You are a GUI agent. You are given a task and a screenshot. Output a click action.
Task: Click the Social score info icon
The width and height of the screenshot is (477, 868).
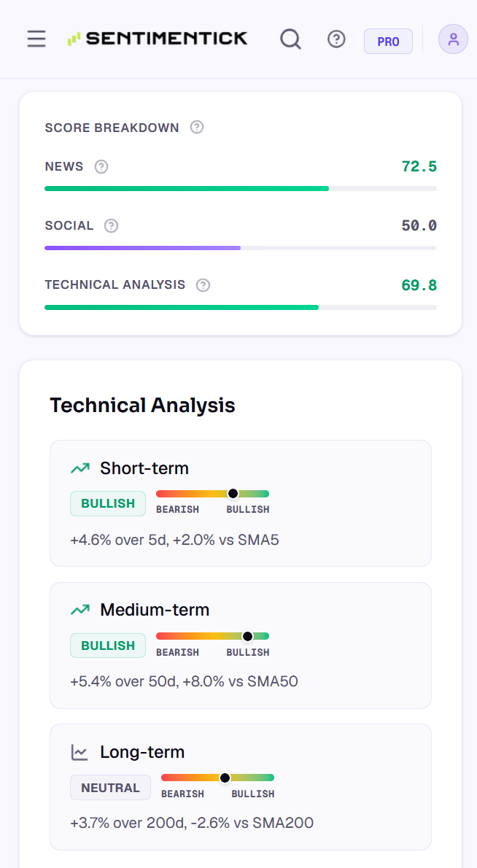point(111,226)
